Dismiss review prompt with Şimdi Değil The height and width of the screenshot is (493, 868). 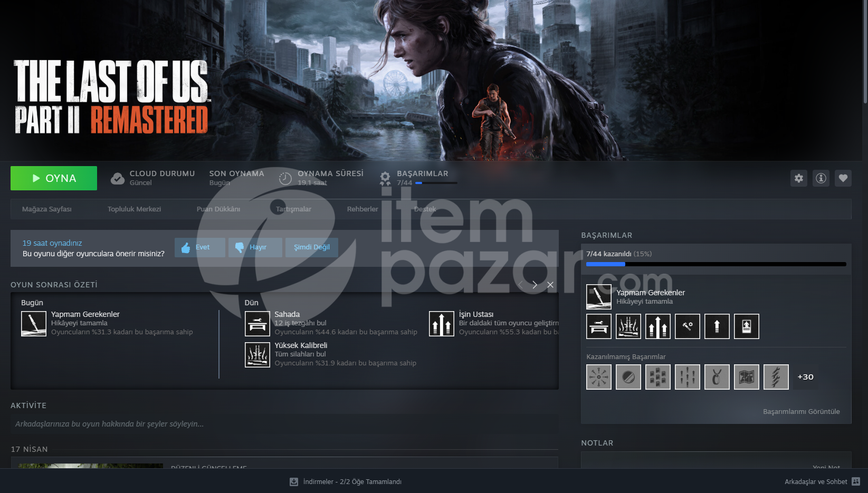312,247
